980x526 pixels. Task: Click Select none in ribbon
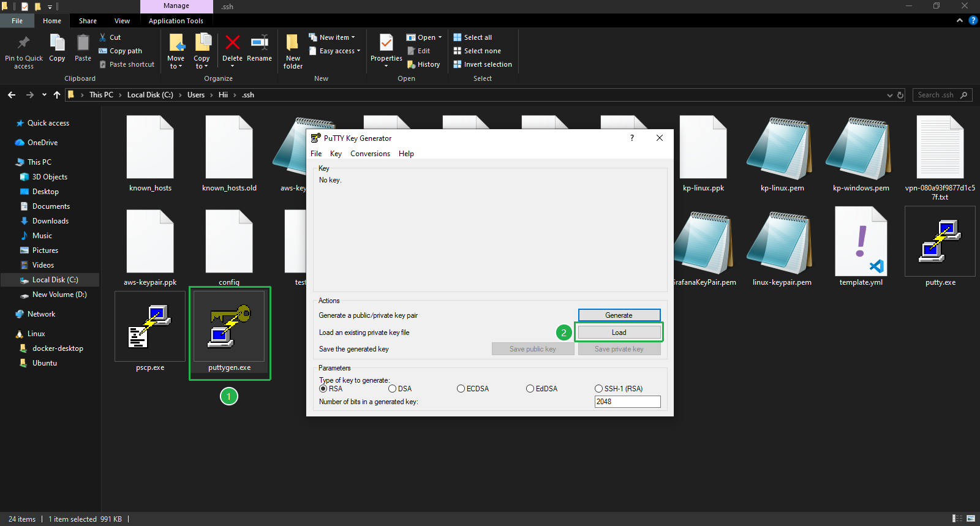pyautogui.click(x=477, y=51)
